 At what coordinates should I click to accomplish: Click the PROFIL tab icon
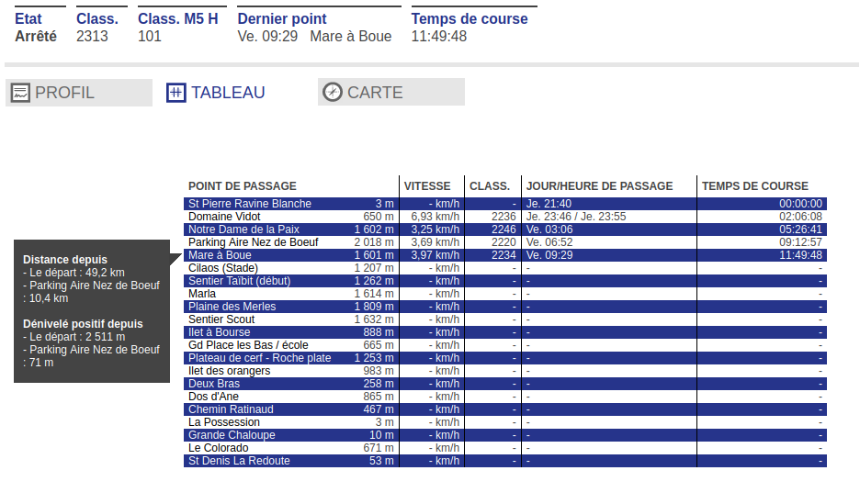click(20, 93)
